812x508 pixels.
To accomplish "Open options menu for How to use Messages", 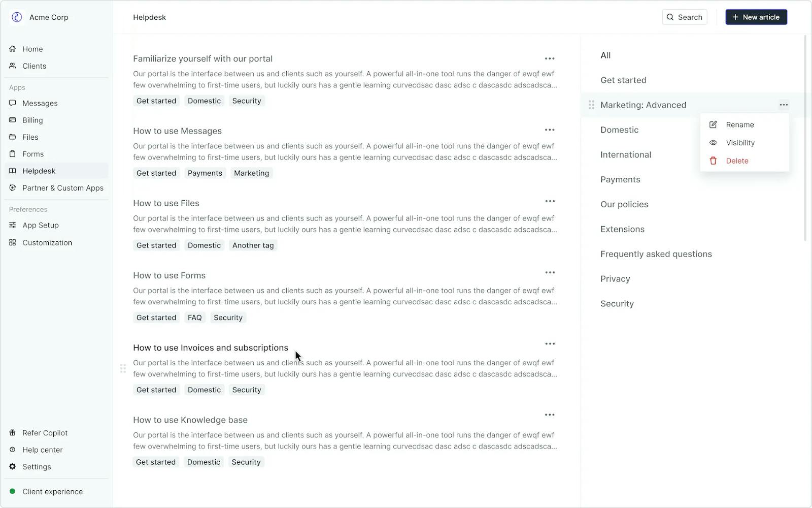I will pyautogui.click(x=550, y=130).
